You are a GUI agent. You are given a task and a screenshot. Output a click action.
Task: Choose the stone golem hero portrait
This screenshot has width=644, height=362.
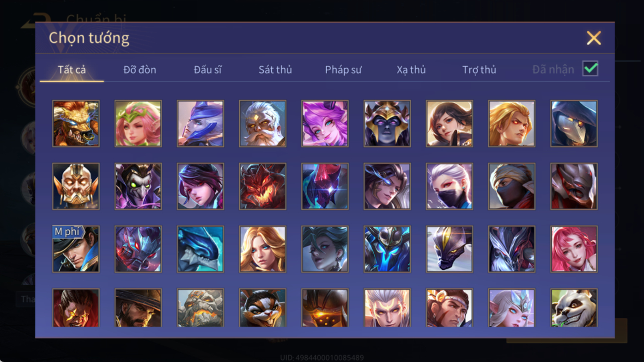point(200,308)
